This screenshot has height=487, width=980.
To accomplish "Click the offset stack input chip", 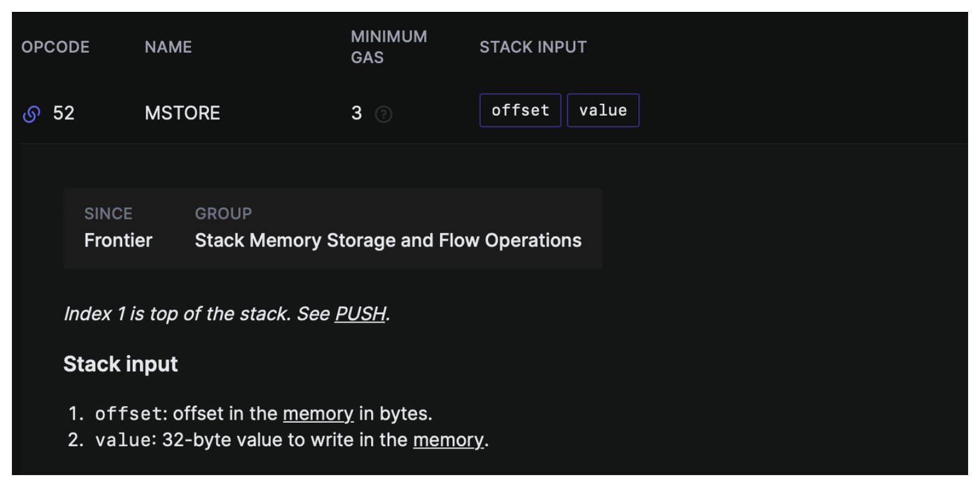I will 520,110.
